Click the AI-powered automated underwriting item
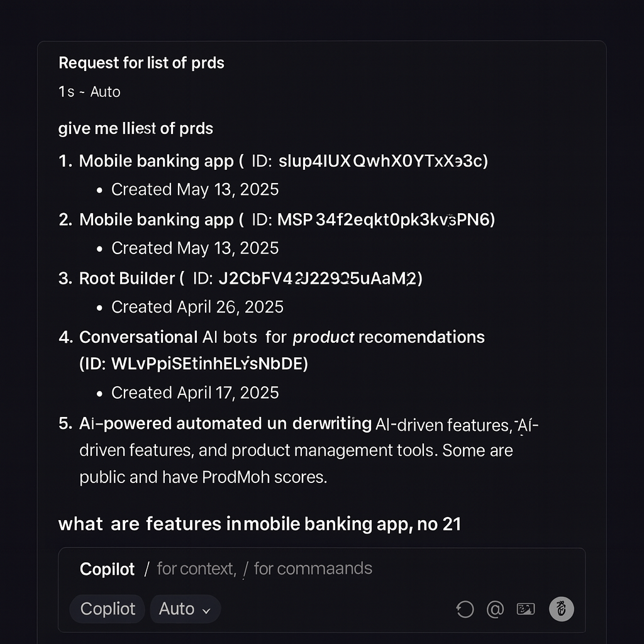 225,423
